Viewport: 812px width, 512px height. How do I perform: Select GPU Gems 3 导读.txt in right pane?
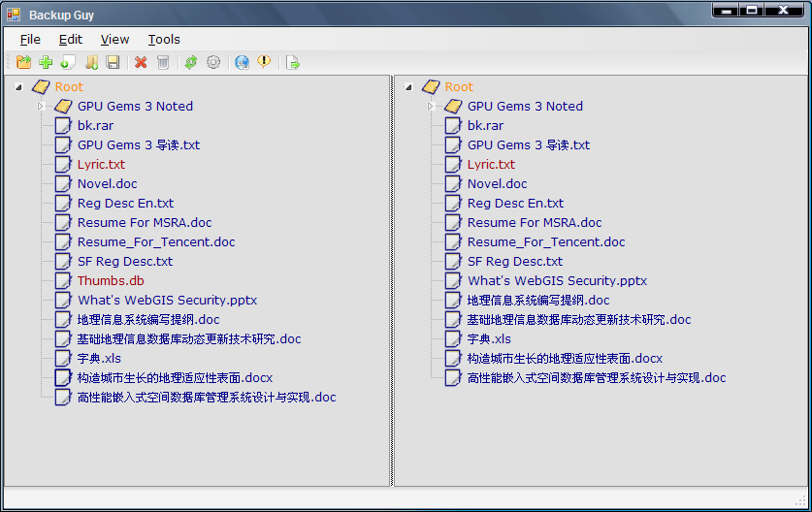pyautogui.click(x=528, y=144)
